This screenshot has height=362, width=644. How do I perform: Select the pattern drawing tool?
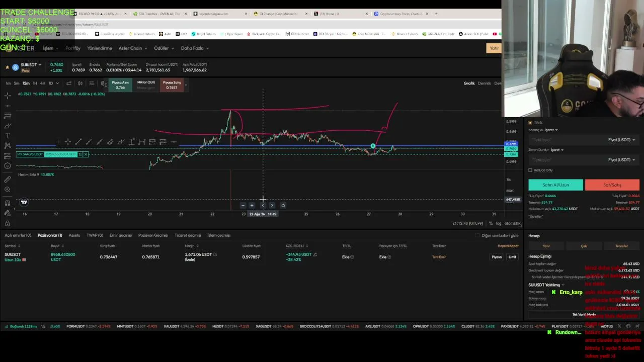point(8,146)
